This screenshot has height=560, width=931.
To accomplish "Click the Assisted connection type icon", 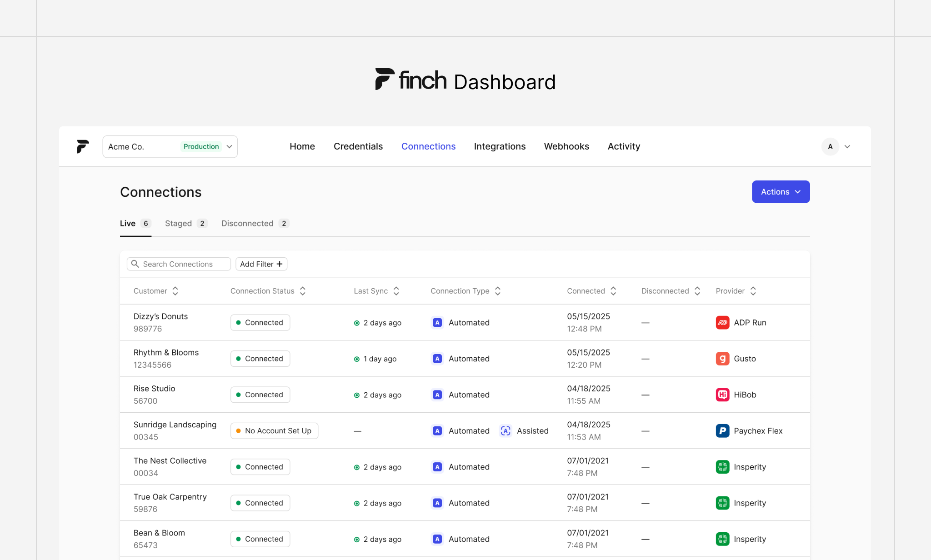I will click(506, 430).
